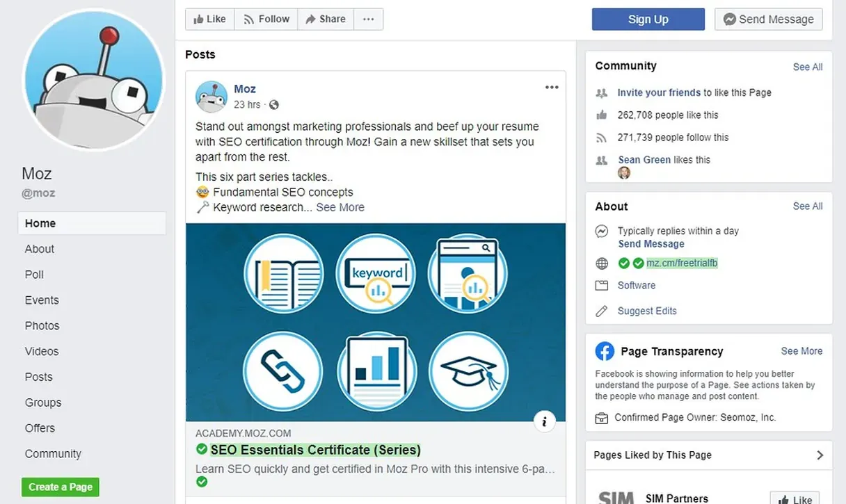Like the Moz page

[209, 19]
